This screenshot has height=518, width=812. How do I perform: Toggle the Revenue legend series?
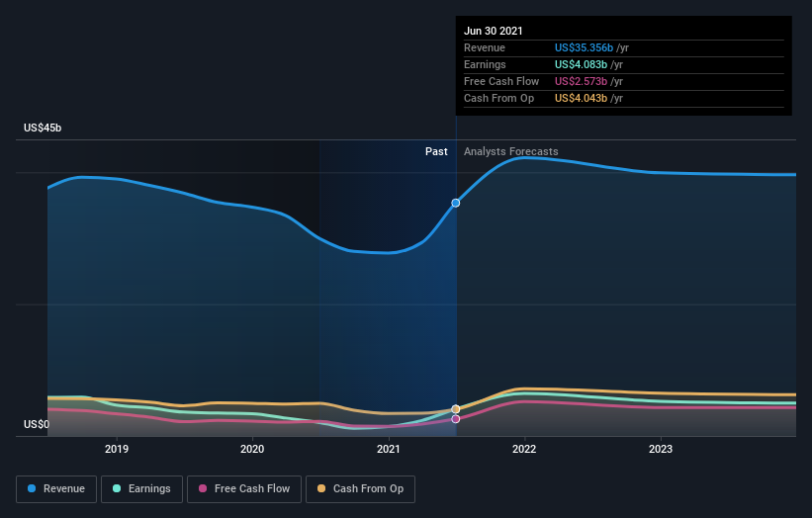pos(56,489)
